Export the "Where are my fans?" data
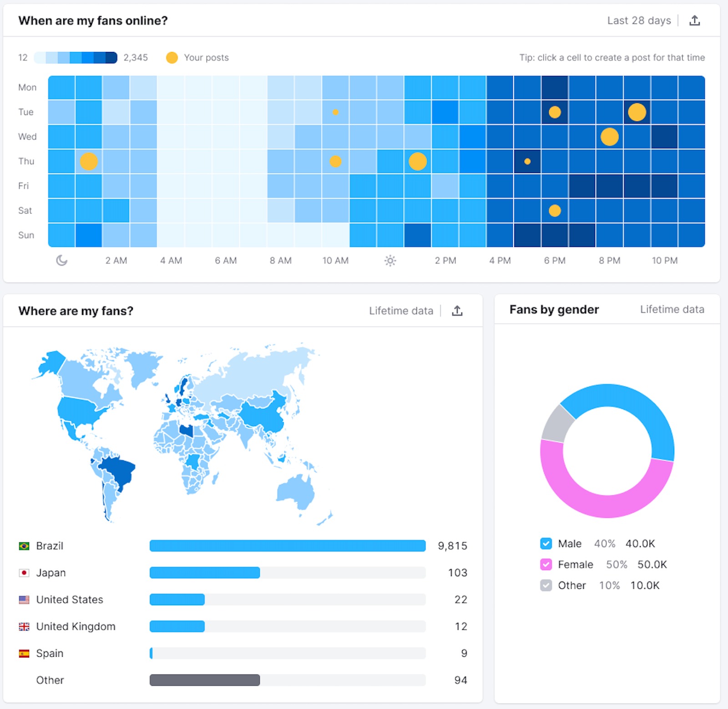 (457, 311)
